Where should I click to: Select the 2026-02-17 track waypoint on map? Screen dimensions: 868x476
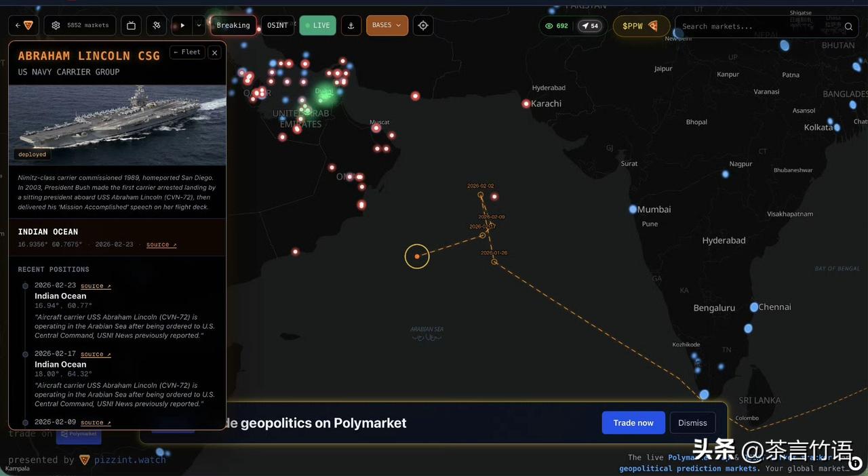483,235
